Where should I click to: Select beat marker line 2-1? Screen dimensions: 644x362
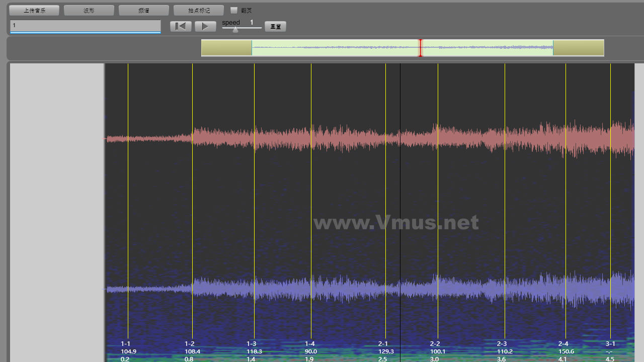(385, 201)
